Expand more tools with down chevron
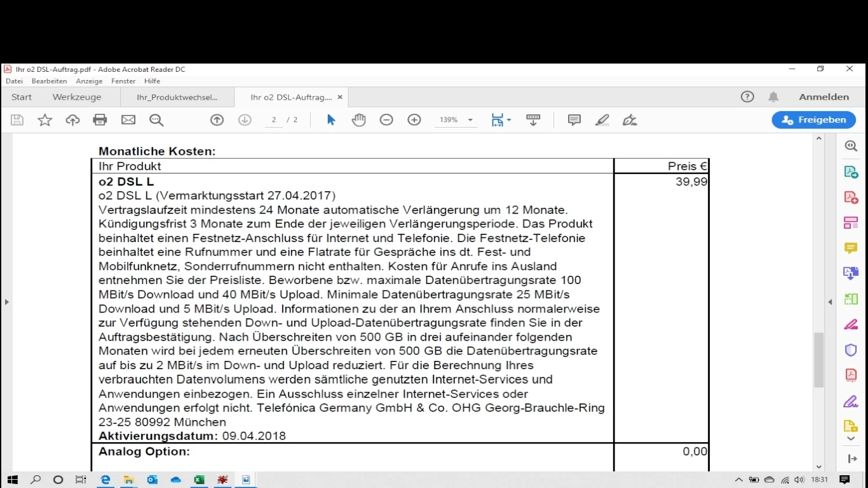868x488 pixels. 851,438
